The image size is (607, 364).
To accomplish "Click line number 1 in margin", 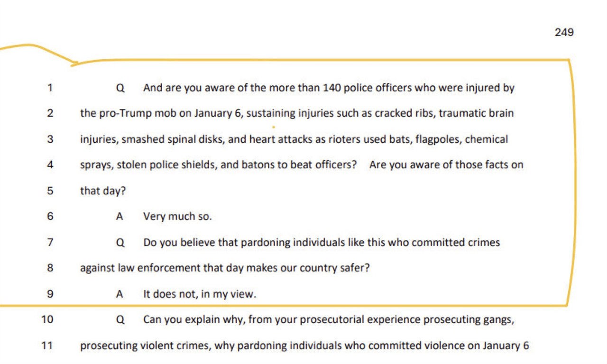I will point(50,88).
